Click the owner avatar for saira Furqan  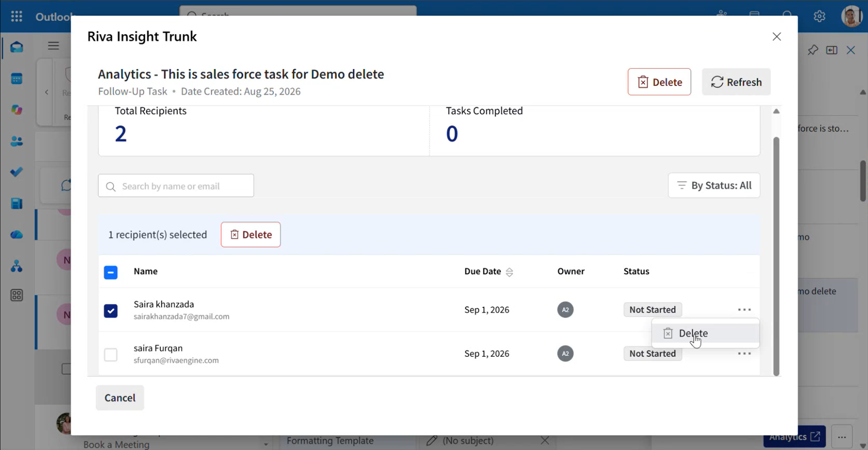pyautogui.click(x=565, y=354)
